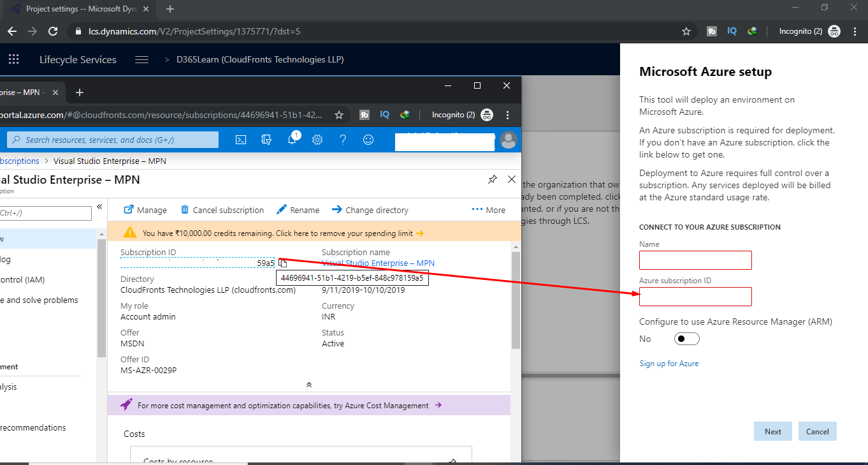
Task: Open new tab in Azure portal window
Action: [x=80, y=92]
